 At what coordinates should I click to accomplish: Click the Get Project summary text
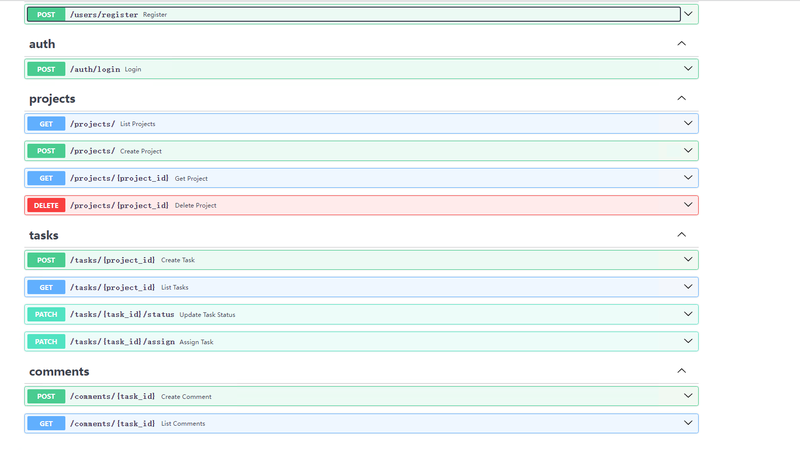point(191,179)
